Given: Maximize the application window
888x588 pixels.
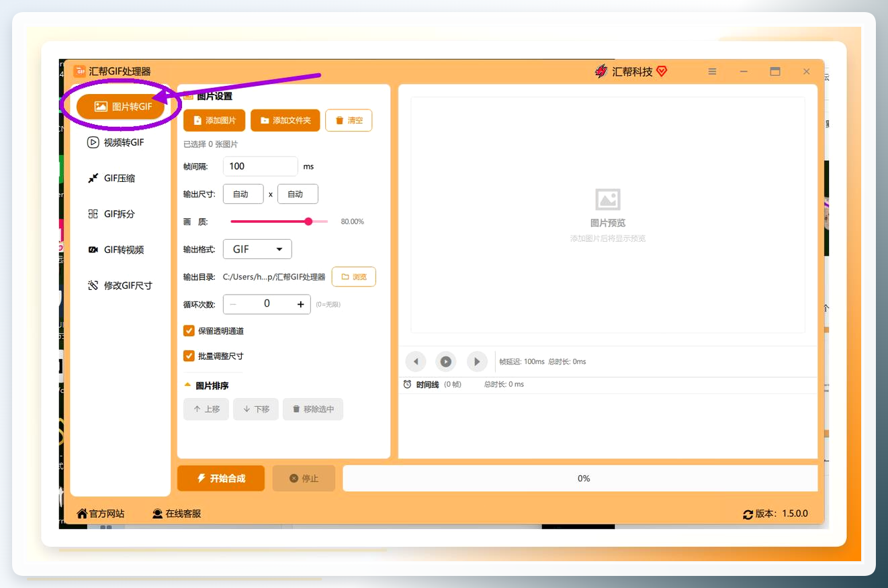Looking at the screenshot, I should pyautogui.click(x=775, y=71).
